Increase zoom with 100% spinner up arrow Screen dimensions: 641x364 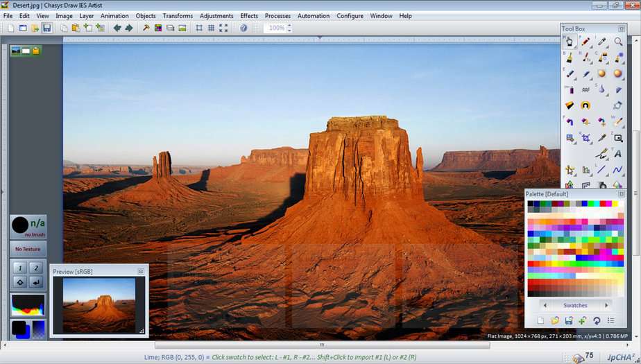(x=289, y=26)
